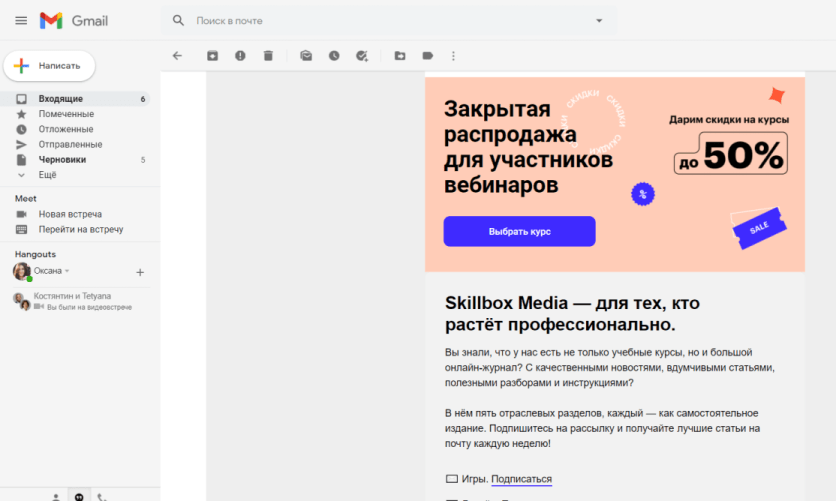Image resolution: width=836 pixels, height=501 pixels.
Task: Open the Move to folder icon
Action: (x=400, y=56)
